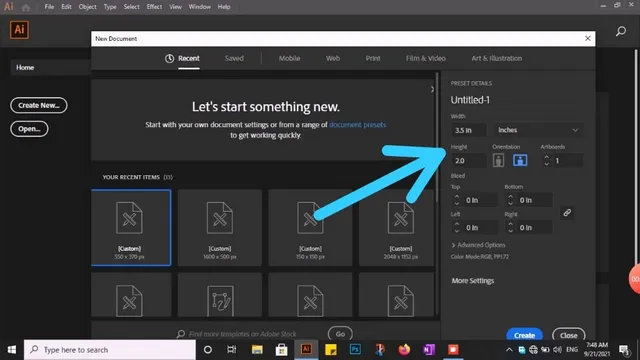Open the File menu
The height and width of the screenshot is (360, 640).
49,7
